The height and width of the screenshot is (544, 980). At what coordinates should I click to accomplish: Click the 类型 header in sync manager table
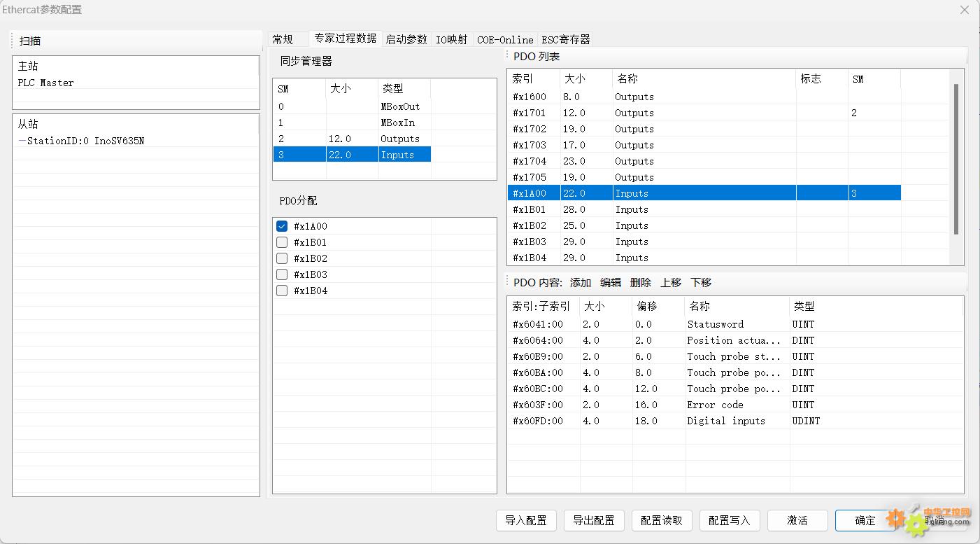pos(404,88)
